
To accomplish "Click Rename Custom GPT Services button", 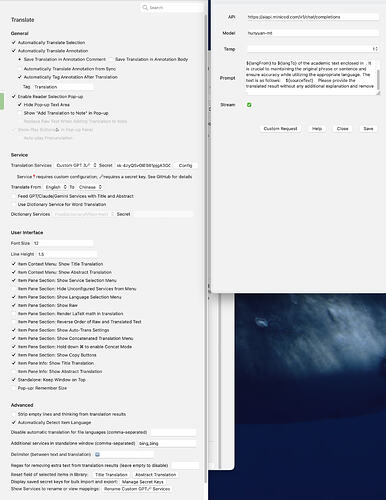I will [137, 489].
